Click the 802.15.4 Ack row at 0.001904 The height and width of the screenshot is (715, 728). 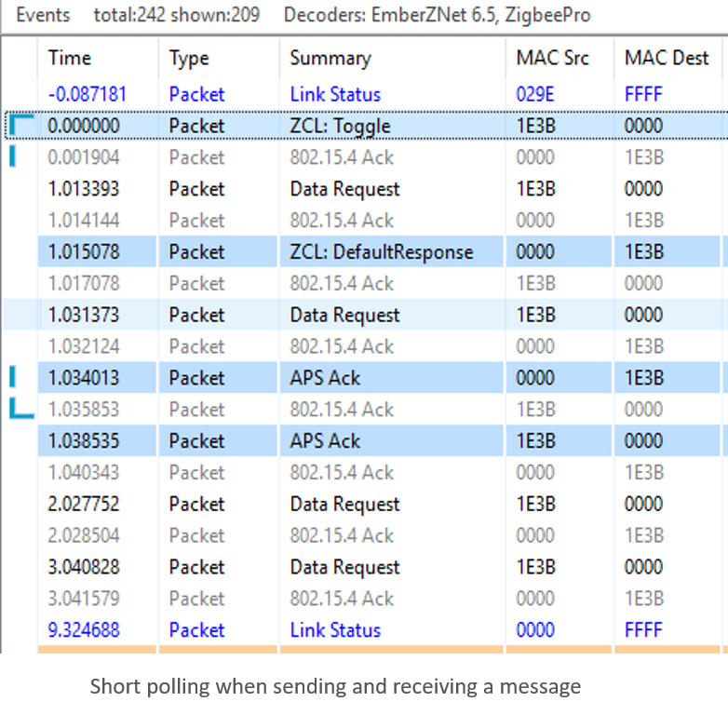(342, 157)
